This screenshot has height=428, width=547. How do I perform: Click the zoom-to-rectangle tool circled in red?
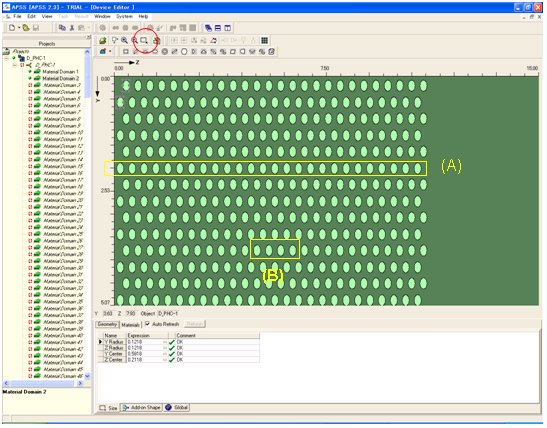(144, 40)
